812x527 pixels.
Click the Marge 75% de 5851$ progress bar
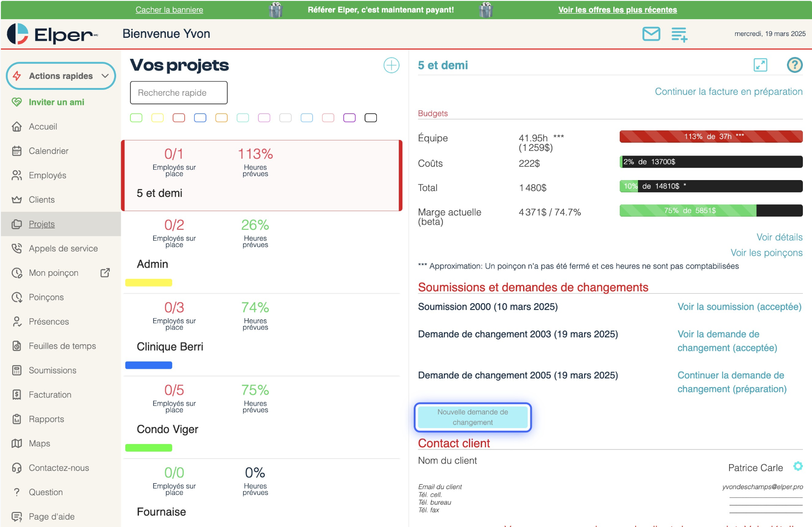click(711, 210)
